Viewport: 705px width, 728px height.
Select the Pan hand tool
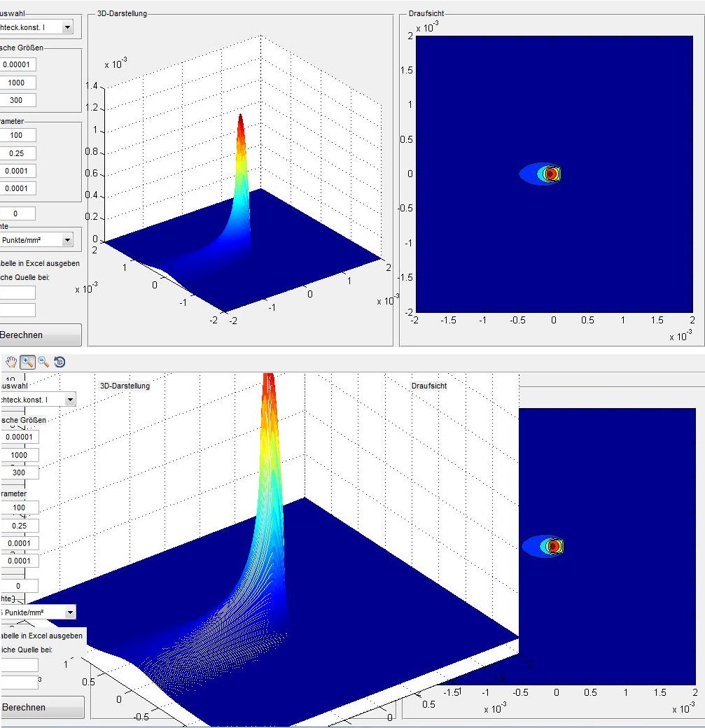11,362
